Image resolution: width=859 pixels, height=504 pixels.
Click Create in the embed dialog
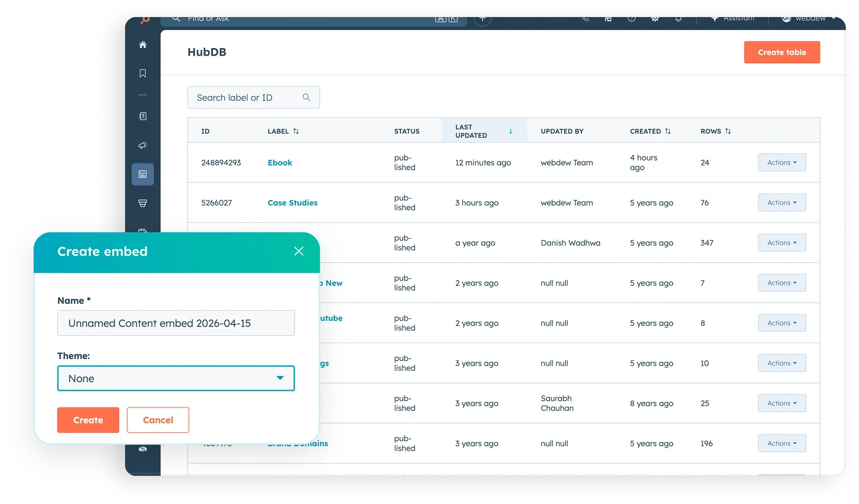click(x=88, y=420)
